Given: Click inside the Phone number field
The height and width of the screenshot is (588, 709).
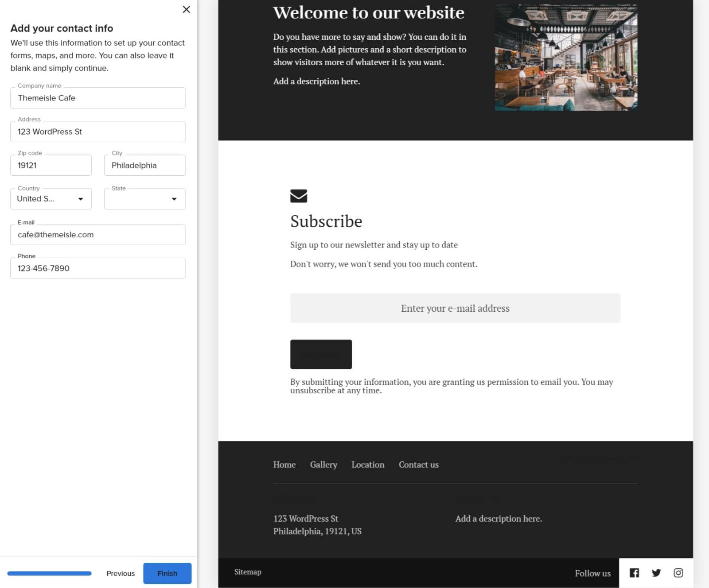Looking at the screenshot, I should click(x=97, y=268).
